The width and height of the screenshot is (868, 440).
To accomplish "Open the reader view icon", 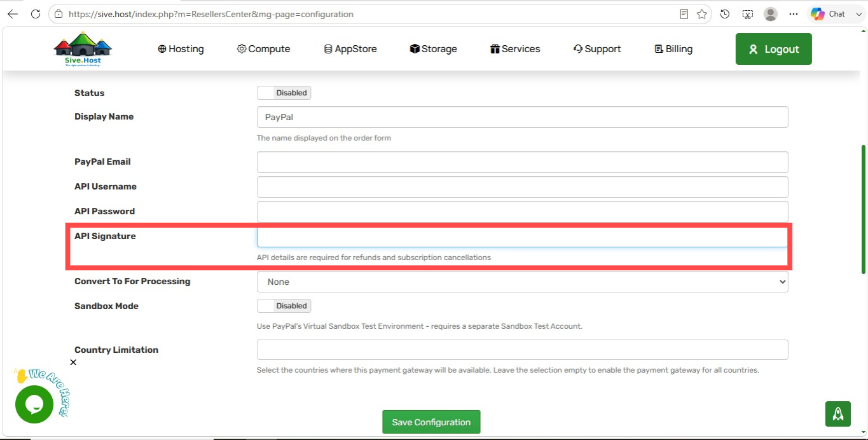I will [684, 14].
